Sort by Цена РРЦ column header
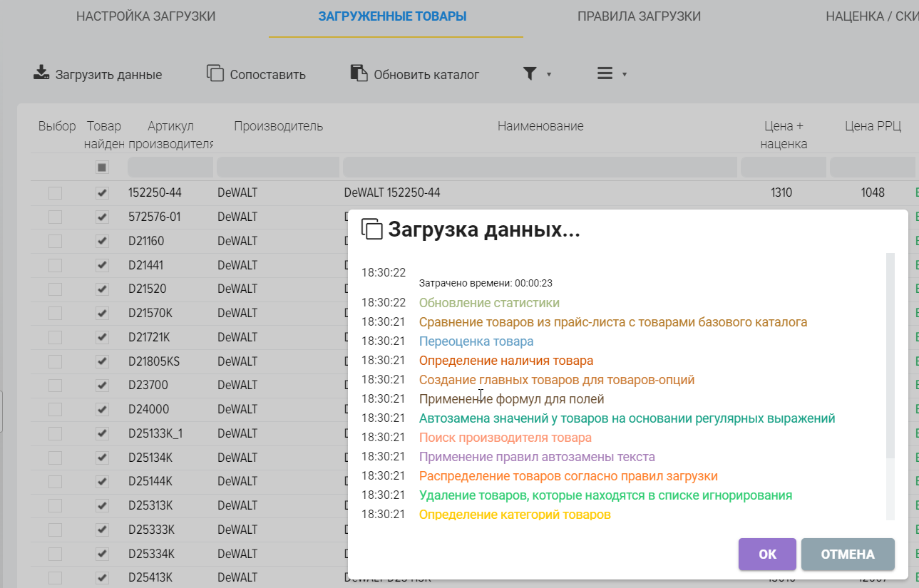Viewport: 919px width, 588px height. [x=873, y=126]
